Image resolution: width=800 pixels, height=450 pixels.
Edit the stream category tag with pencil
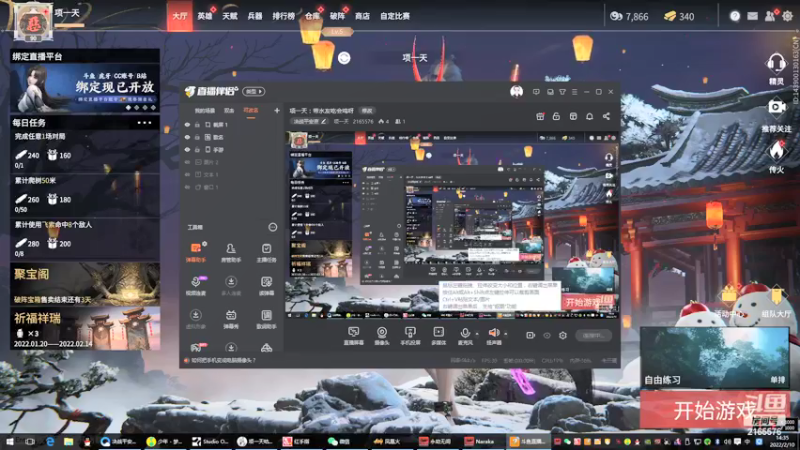coord(309,121)
